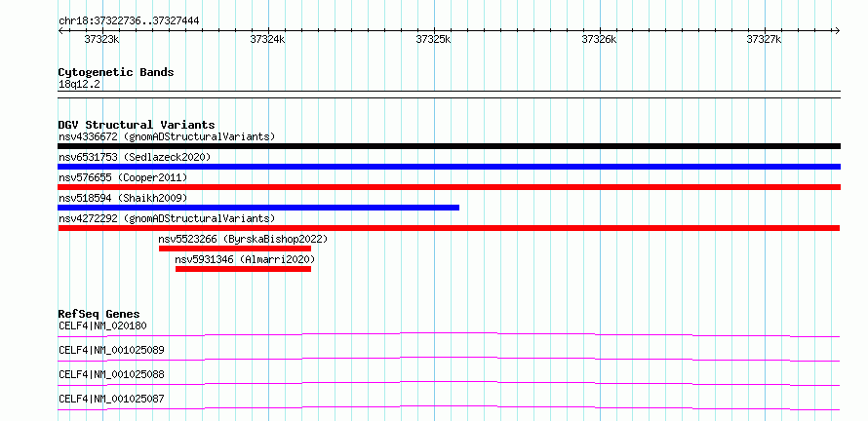Open the CELF4|NM_001025089 transcript label

coord(111,350)
